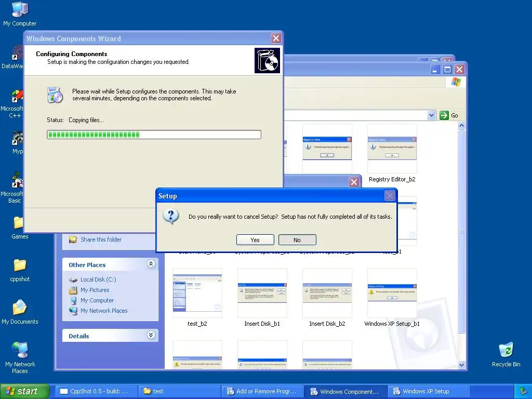Click scroll down arrow in test window
Viewport: 532px width, 399px height.
[x=461, y=365]
